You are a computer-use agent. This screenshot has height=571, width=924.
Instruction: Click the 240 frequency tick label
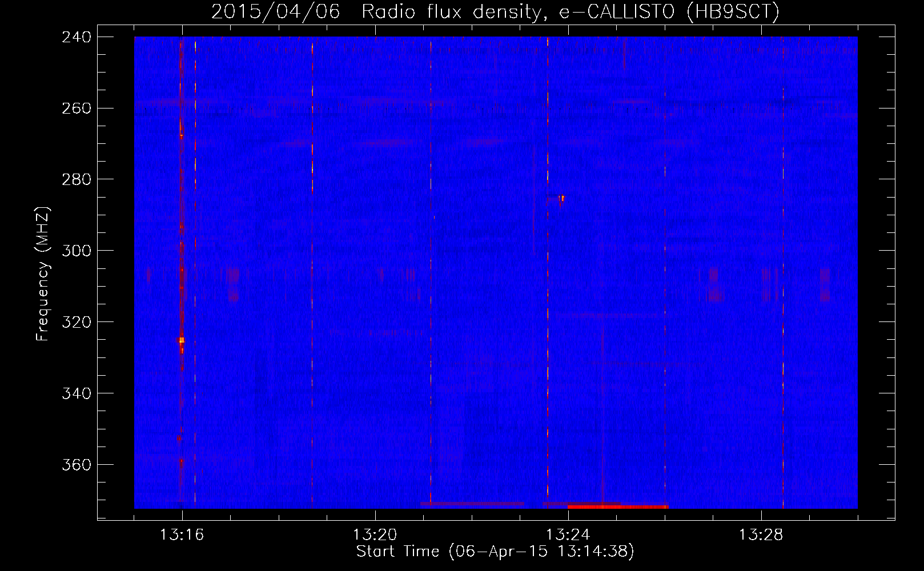coord(76,37)
